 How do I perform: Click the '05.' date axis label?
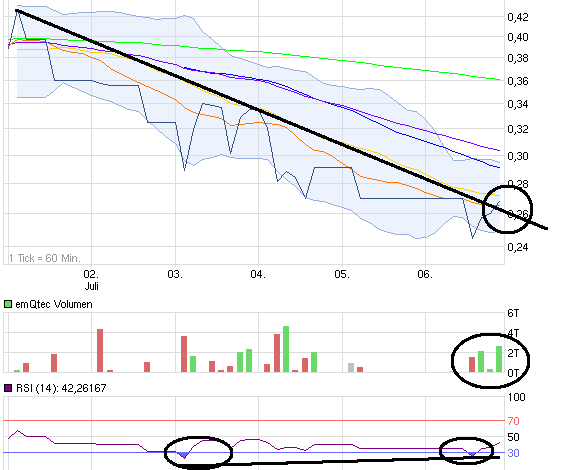[x=342, y=274]
